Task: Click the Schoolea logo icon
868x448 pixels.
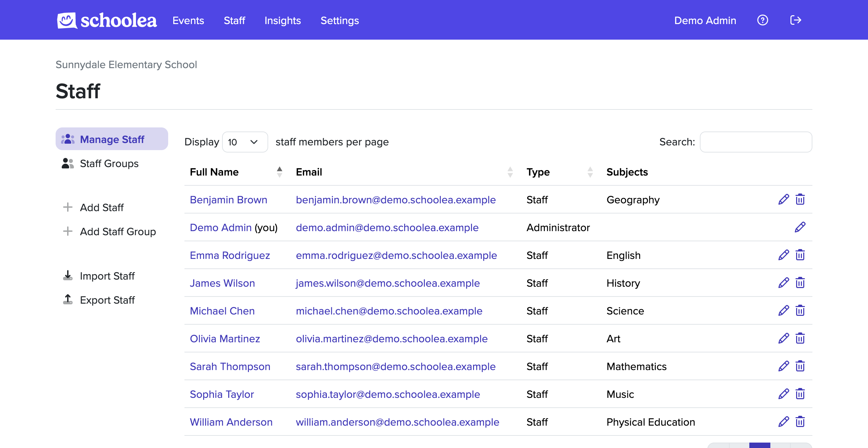Action: tap(66, 20)
